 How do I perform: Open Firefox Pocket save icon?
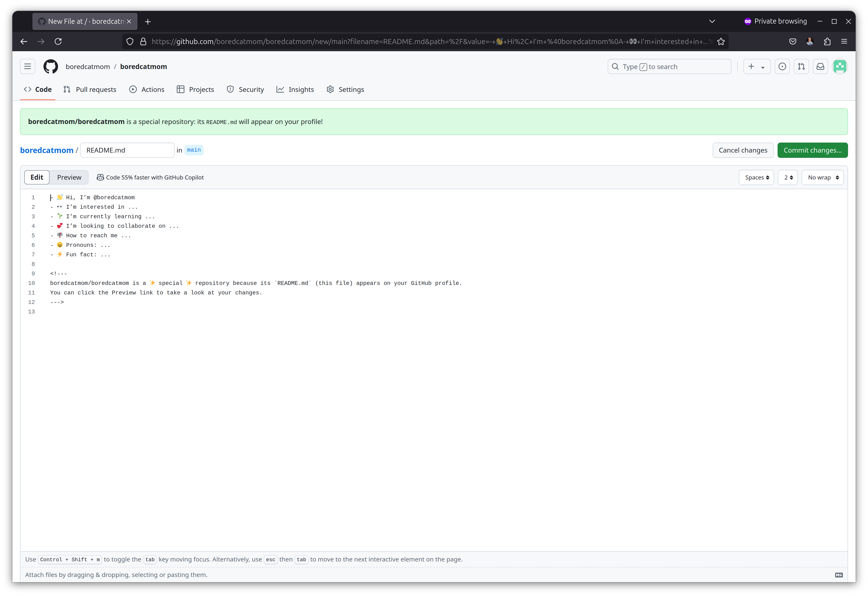pyautogui.click(x=793, y=41)
